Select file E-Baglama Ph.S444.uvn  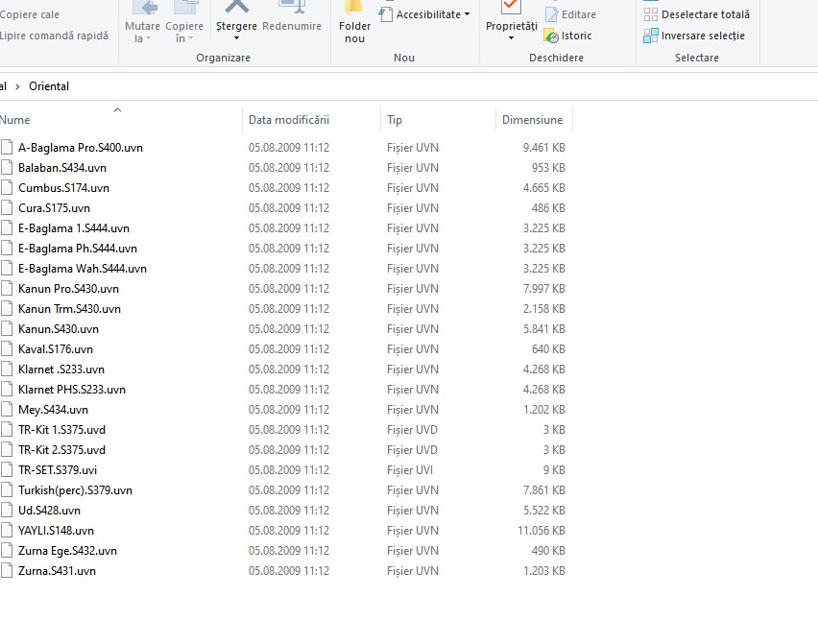[x=78, y=249]
